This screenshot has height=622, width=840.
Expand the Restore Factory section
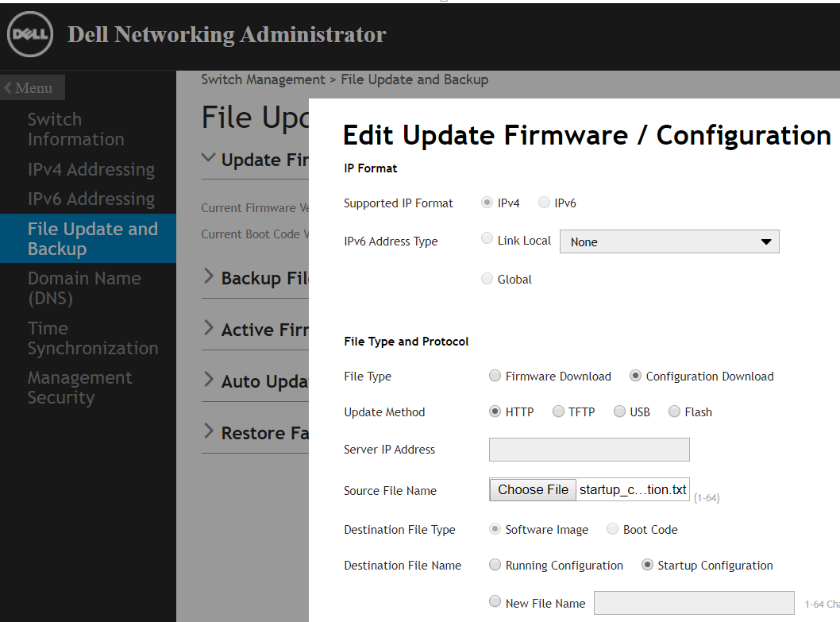(x=210, y=433)
